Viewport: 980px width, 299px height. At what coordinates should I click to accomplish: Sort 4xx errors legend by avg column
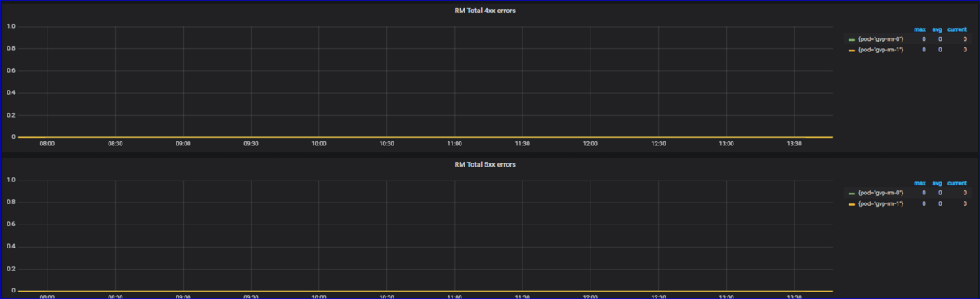[x=938, y=29]
